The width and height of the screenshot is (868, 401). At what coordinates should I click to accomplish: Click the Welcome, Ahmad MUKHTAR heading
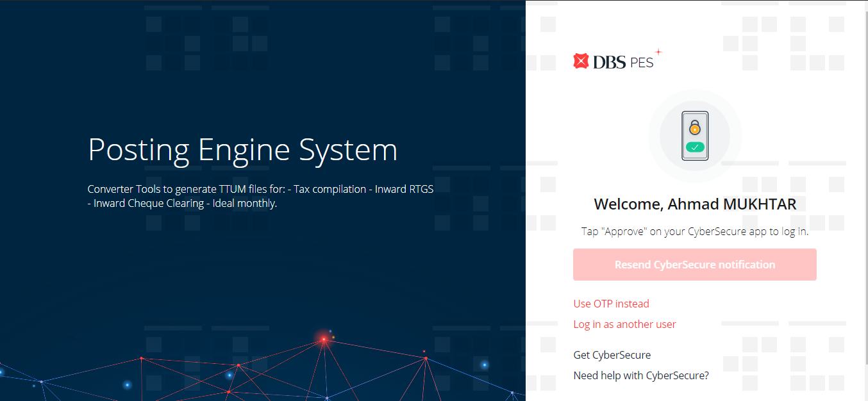[x=695, y=204]
